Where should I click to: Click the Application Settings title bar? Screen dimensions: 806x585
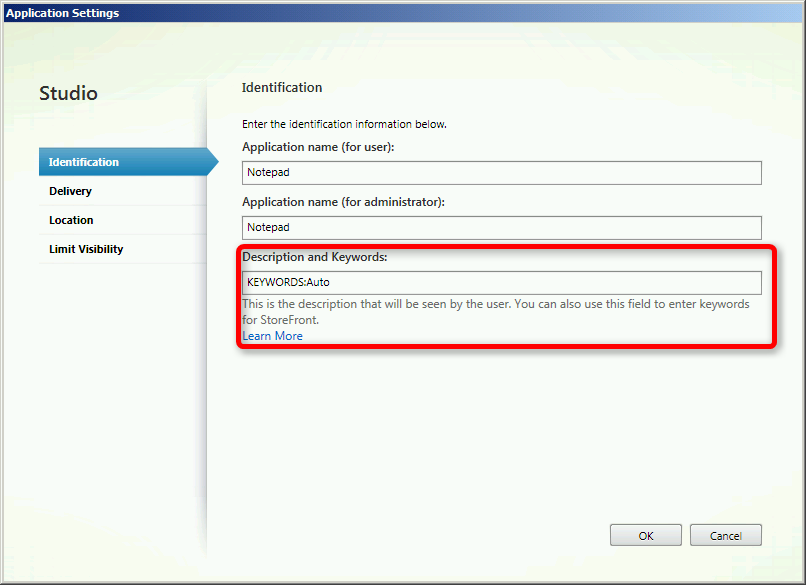pyautogui.click(x=403, y=13)
